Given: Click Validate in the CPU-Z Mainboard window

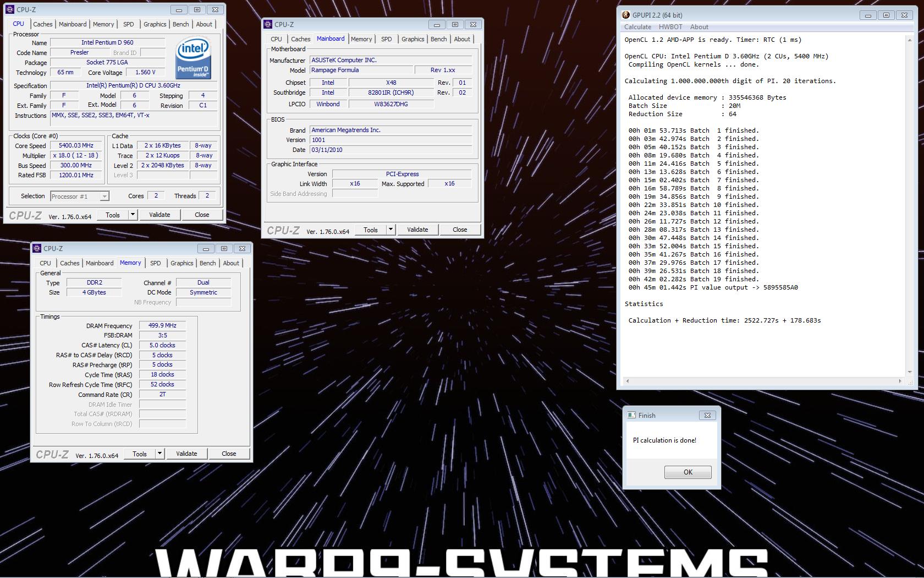Looking at the screenshot, I should tap(417, 230).
